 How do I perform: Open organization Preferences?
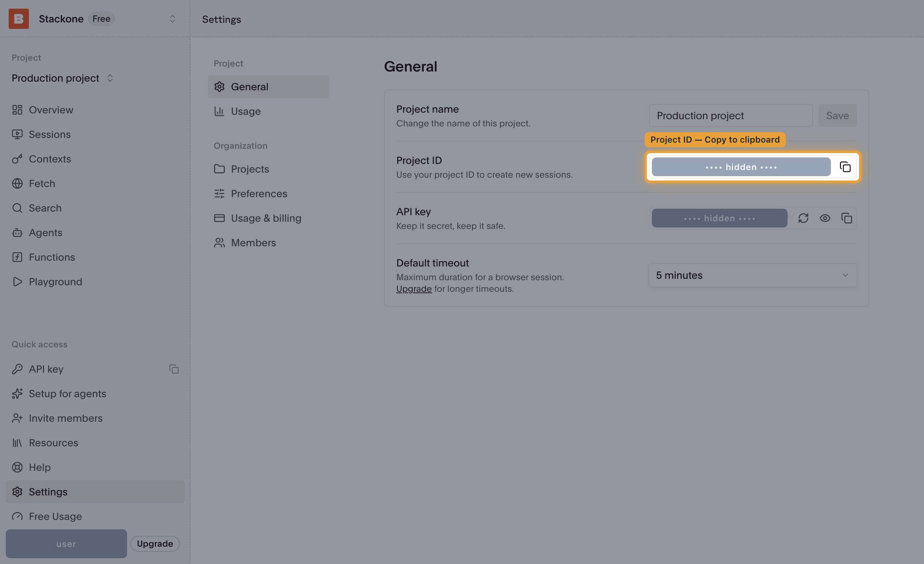pos(269,194)
